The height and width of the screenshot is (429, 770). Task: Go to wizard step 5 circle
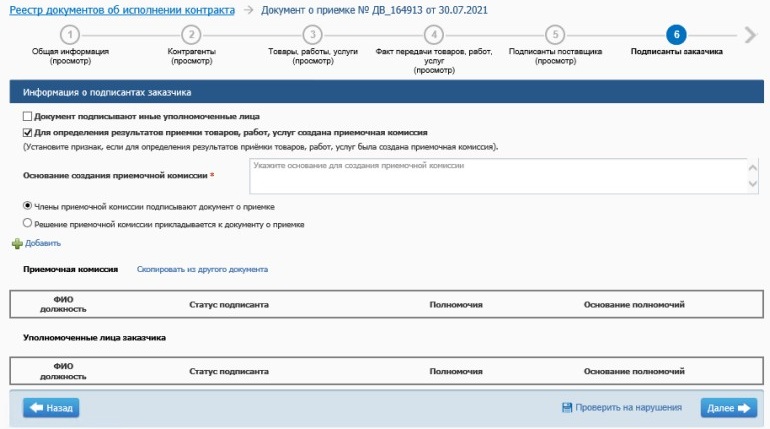coord(555,35)
